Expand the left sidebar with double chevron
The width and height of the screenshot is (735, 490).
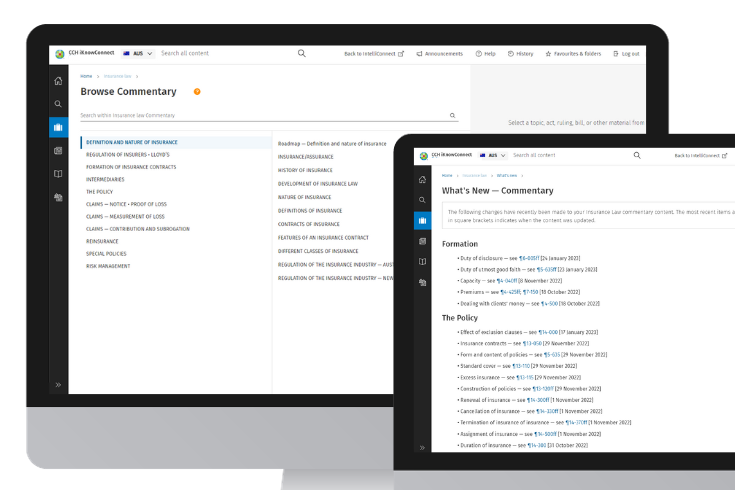coord(58,384)
